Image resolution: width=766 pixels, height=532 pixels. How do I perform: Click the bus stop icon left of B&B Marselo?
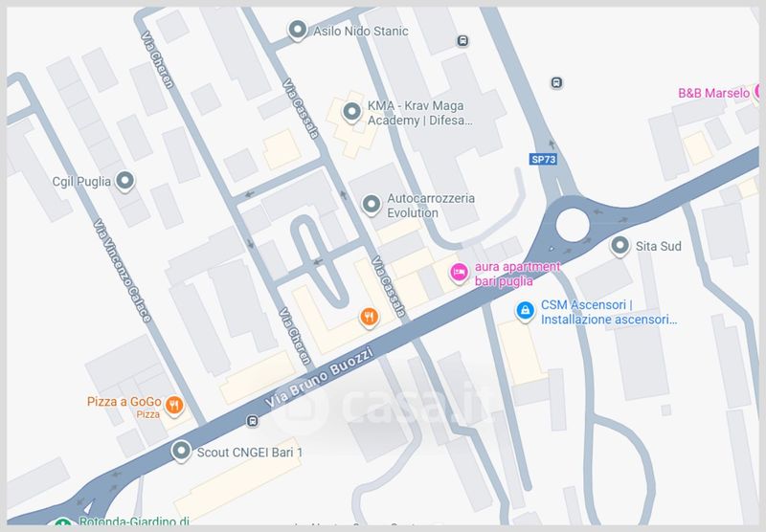556,82
